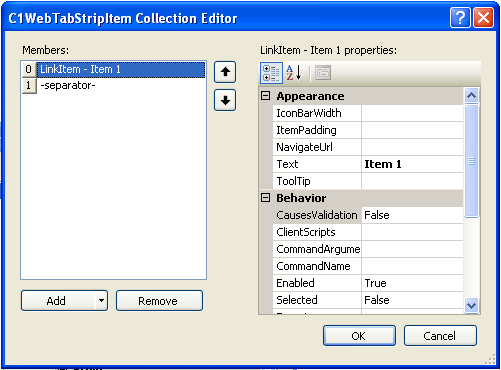
Task: Select the IconBarWidth property
Action: [x=317, y=113]
